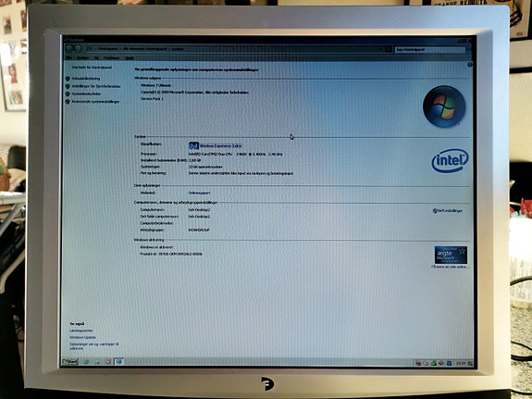The height and width of the screenshot is (399, 532).
Task: Open the blue help question mark icon
Action: (x=470, y=64)
